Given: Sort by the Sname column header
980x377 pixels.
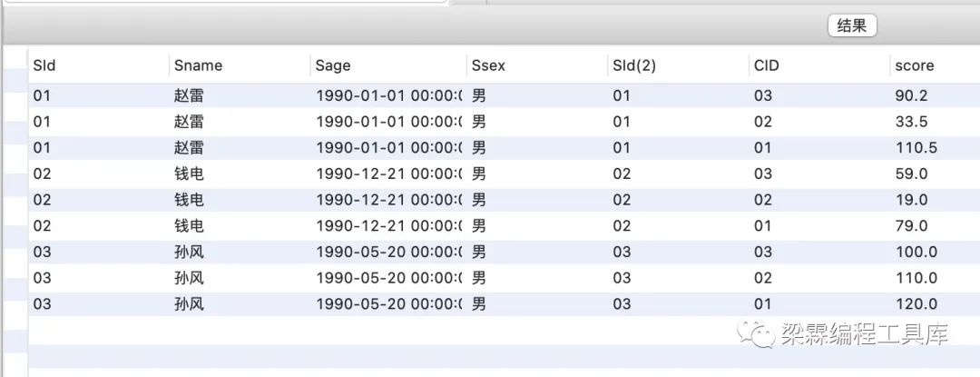Looking at the screenshot, I should (x=198, y=65).
